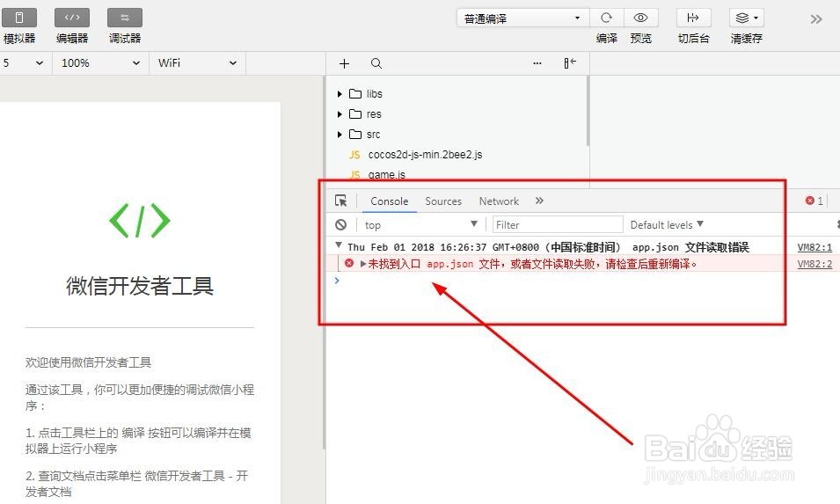Show more devtools tabs chevrons
The height and width of the screenshot is (504, 840).
coord(539,201)
